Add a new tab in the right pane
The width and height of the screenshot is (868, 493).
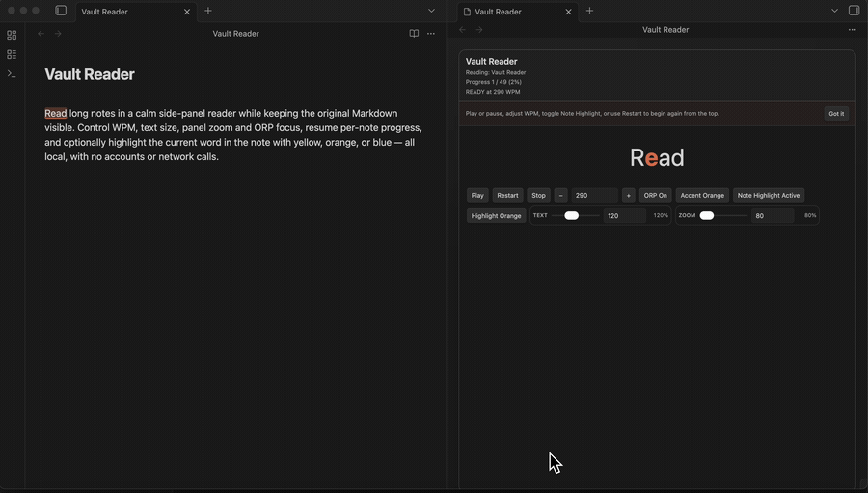(x=589, y=11)
